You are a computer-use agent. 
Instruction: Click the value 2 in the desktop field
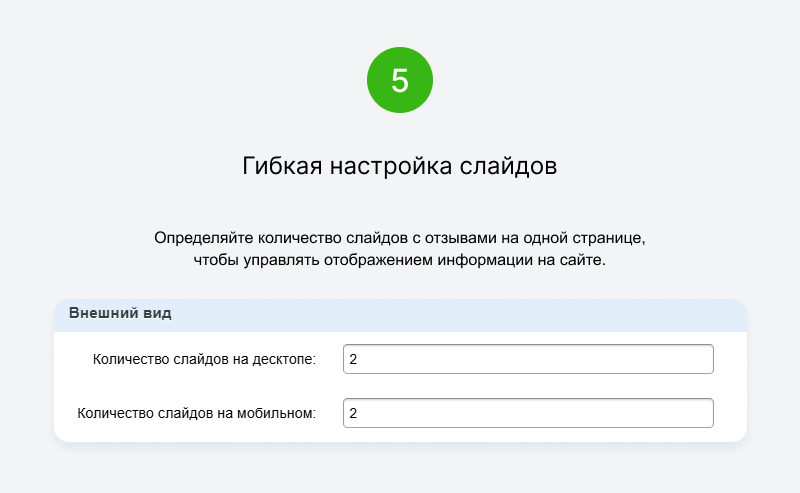353,359
